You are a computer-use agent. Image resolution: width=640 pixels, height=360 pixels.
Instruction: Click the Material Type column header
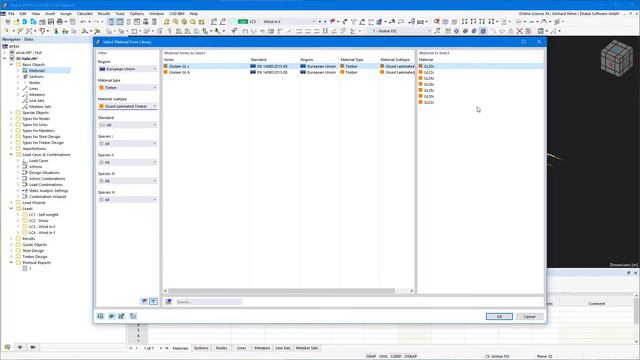pos(359,60)
